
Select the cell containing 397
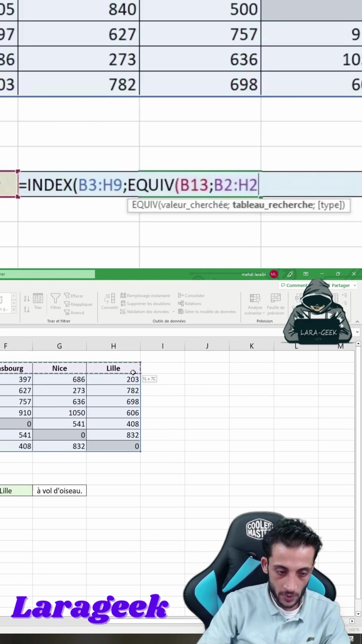point(16,379)
